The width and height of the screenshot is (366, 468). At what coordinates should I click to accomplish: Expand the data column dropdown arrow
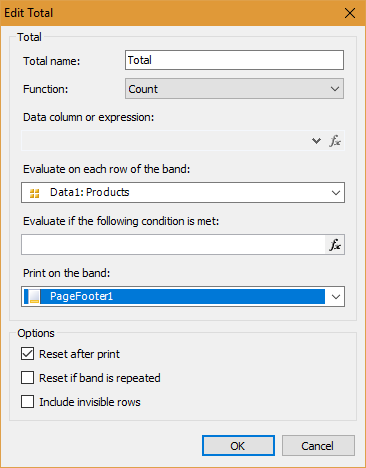(x=316, y=141)
